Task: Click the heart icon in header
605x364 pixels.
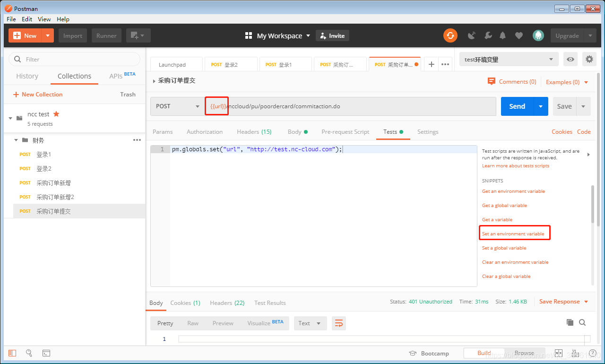Action: (519, 35)
